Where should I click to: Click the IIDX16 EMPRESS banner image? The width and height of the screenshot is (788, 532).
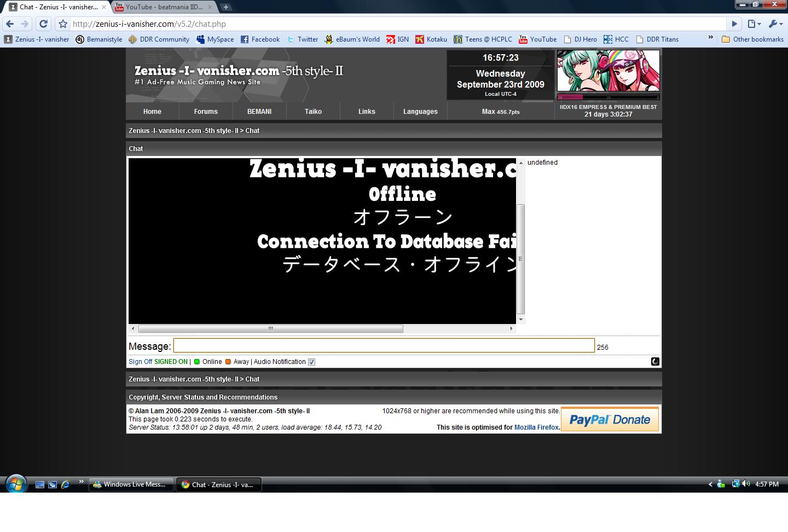[609, 71]
